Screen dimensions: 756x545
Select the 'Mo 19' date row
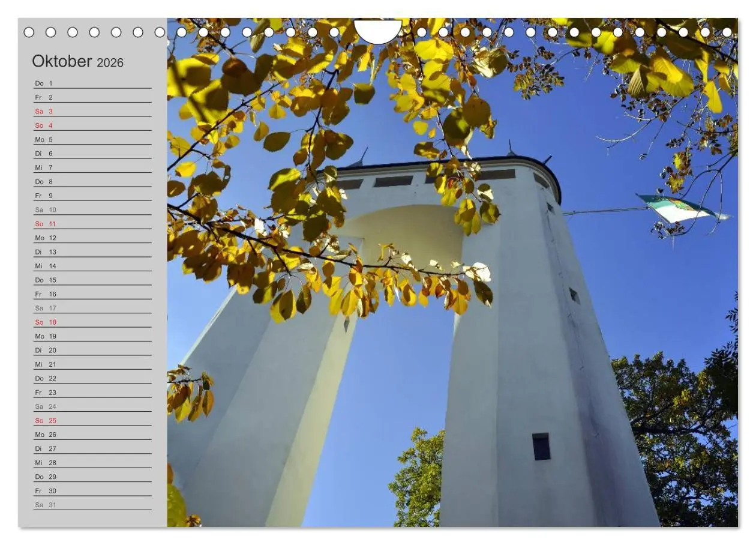[92, 336]
